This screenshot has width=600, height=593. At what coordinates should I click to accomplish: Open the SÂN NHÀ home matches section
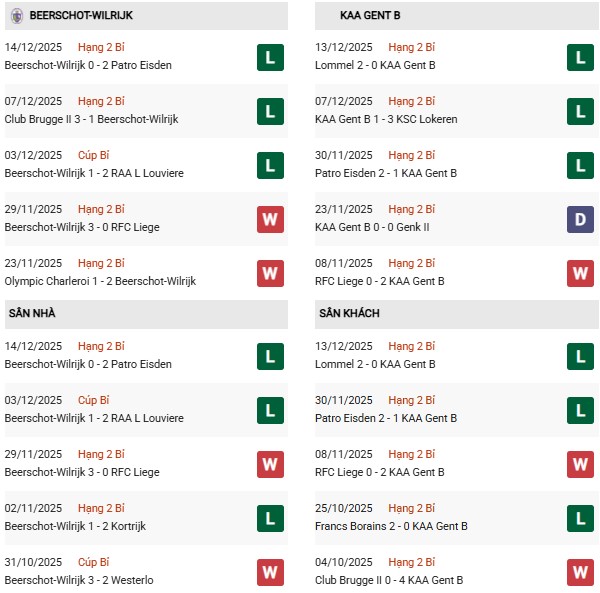pyautogui.click(x=32, y=314)
